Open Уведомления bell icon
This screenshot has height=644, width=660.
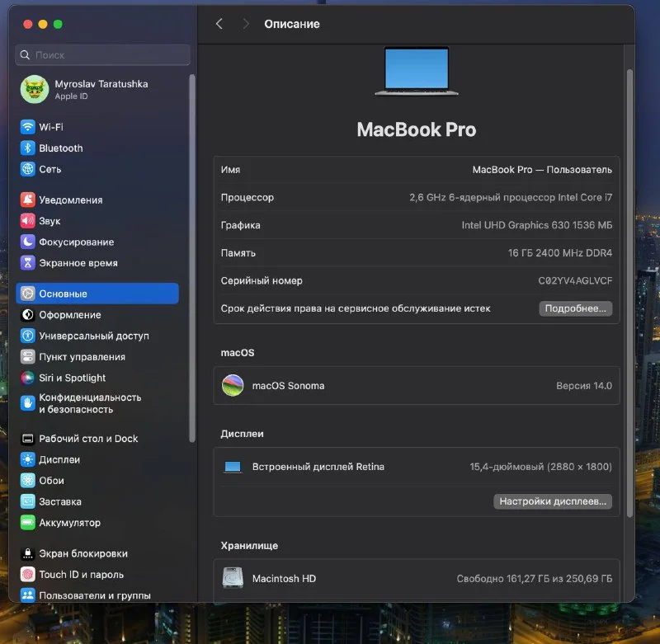pos(28,200)
